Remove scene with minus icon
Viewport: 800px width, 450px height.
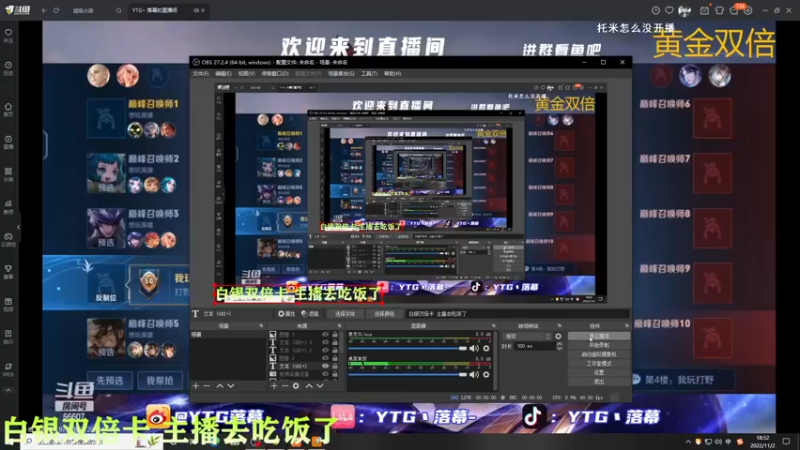coord(207,386)
